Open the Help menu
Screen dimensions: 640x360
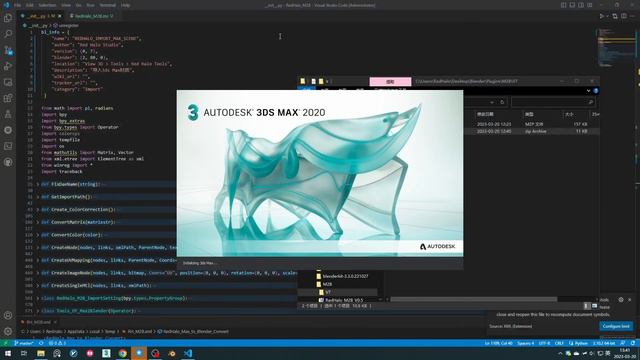point(125,5)
